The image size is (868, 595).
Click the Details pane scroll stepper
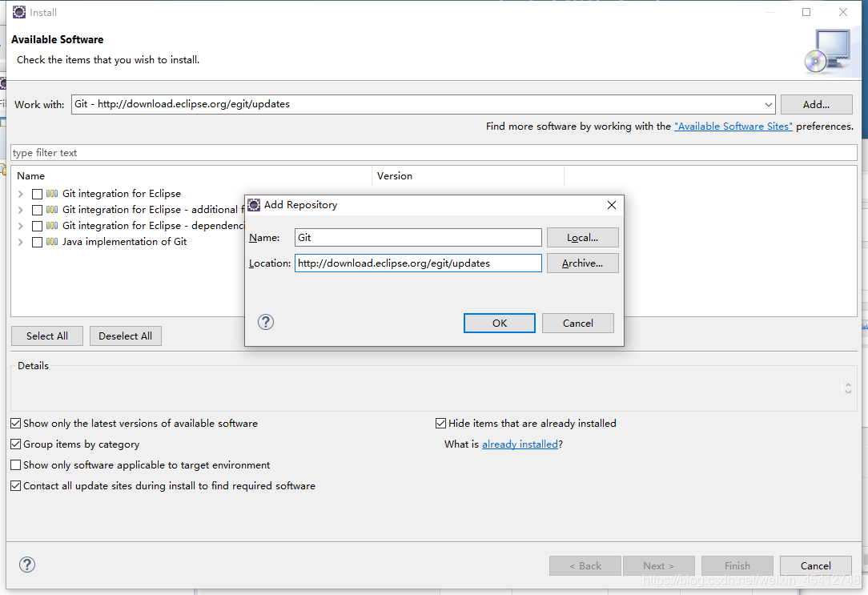pos(848,388)
